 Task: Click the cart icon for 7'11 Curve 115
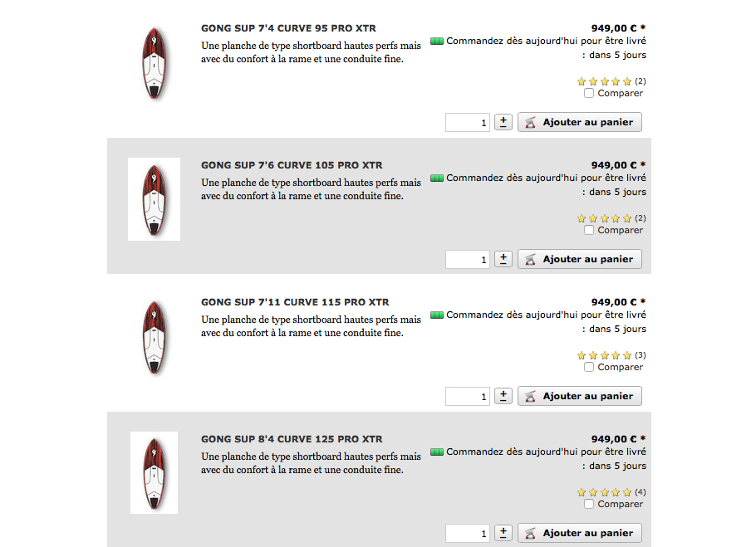(531, 397)
